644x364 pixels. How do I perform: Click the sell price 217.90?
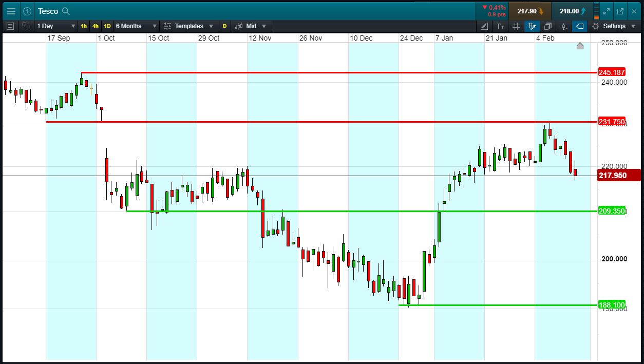pos(530,11)
